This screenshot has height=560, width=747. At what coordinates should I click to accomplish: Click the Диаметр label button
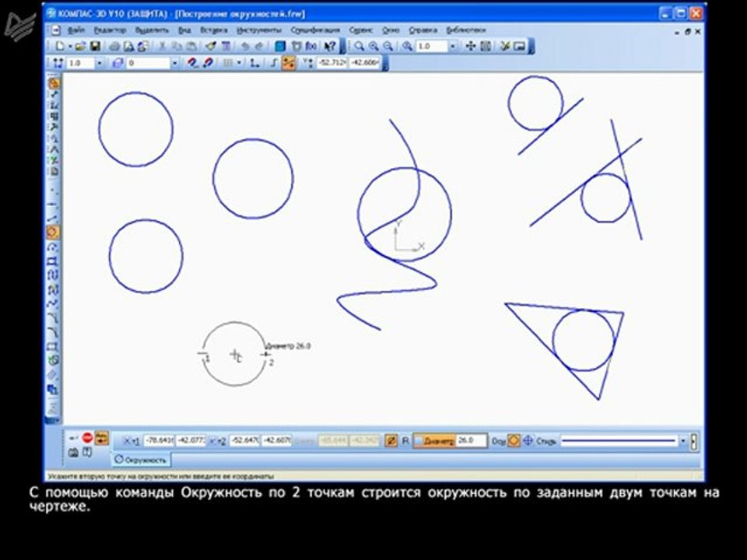click(x=434, y=442)
